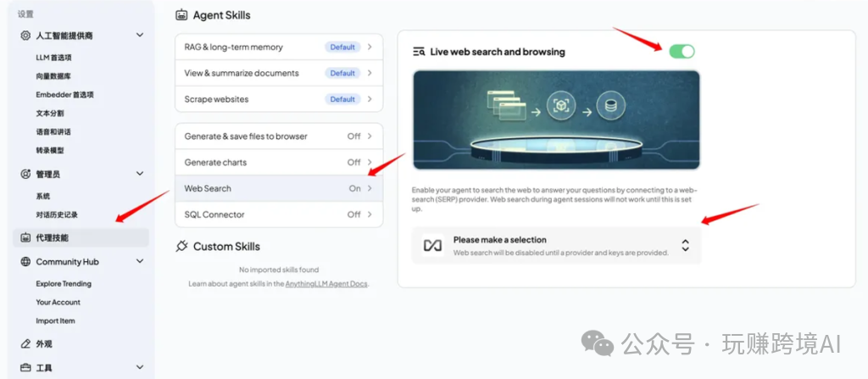The height and width of the screenshot is (379, 868).
Task: Disable the Live web search toggle
Action: [682, 52]
